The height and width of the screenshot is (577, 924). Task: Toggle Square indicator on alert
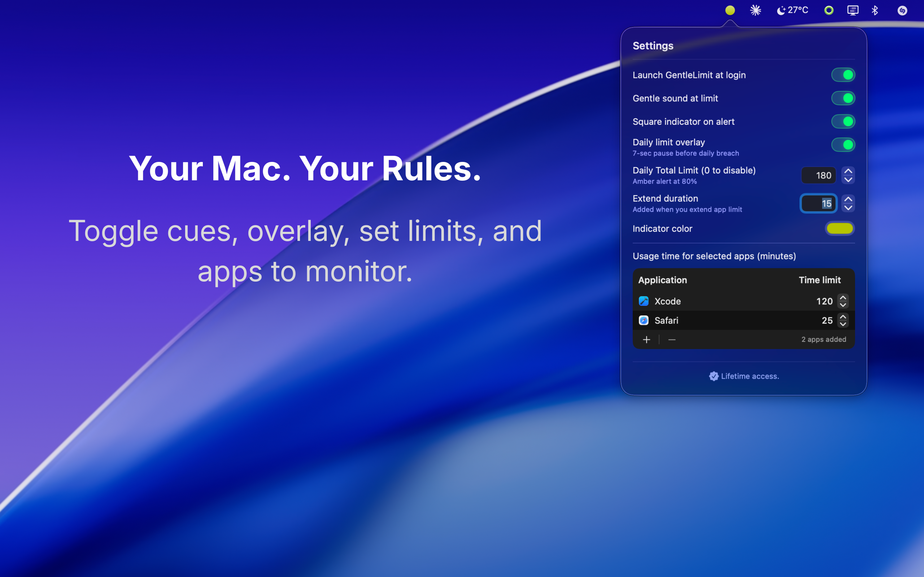tap(843, 122)
